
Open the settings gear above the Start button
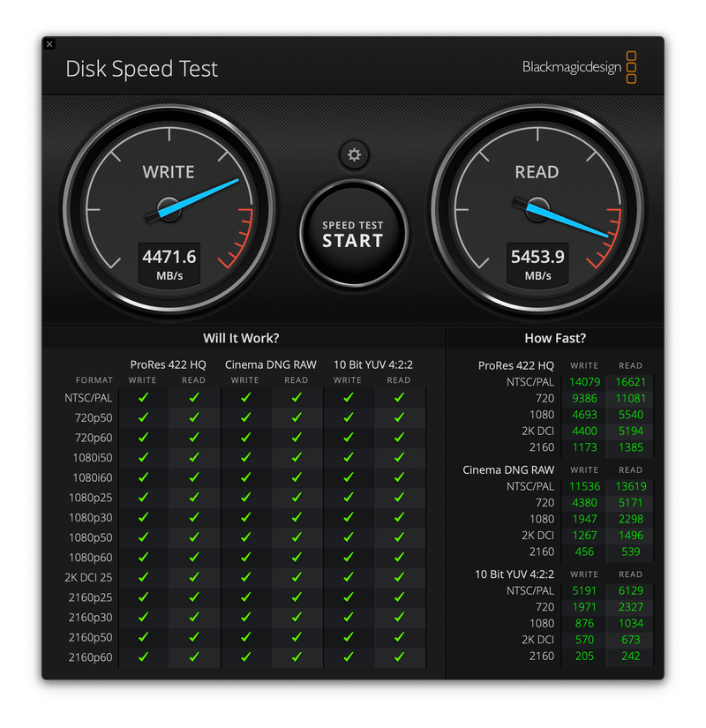[354, 155]
